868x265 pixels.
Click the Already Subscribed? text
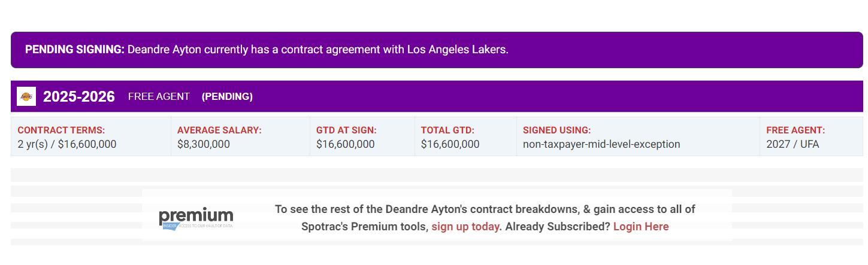click(557, 227)
